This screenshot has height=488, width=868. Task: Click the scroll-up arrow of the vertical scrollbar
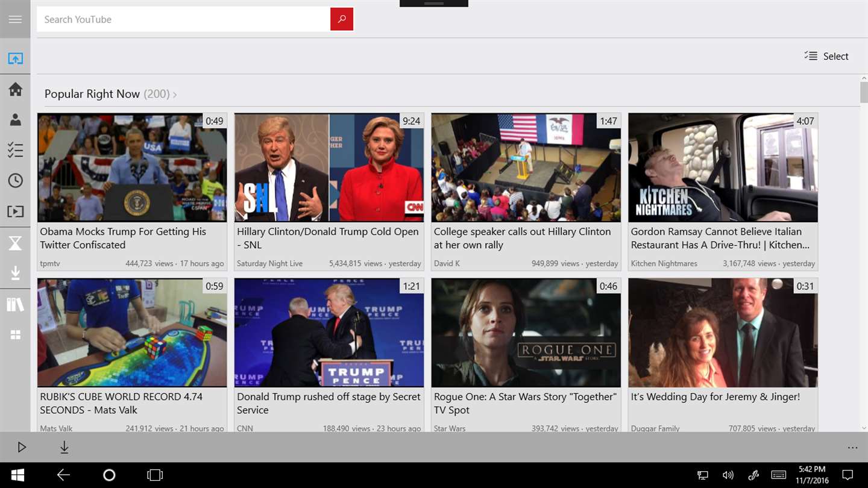[864, 78]
